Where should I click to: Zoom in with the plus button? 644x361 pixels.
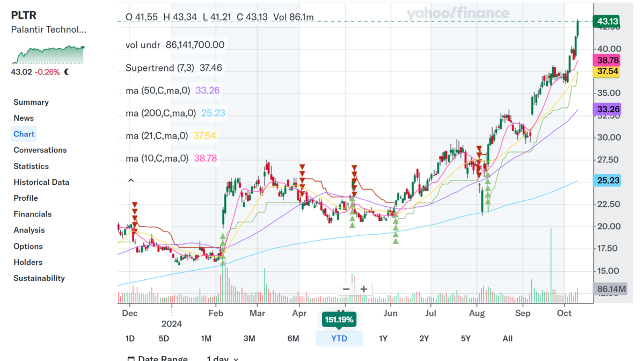pos(363,289)
